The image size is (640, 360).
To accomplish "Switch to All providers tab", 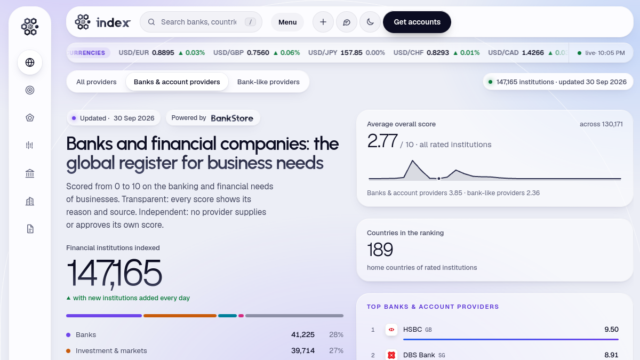I will click(96, 82).
